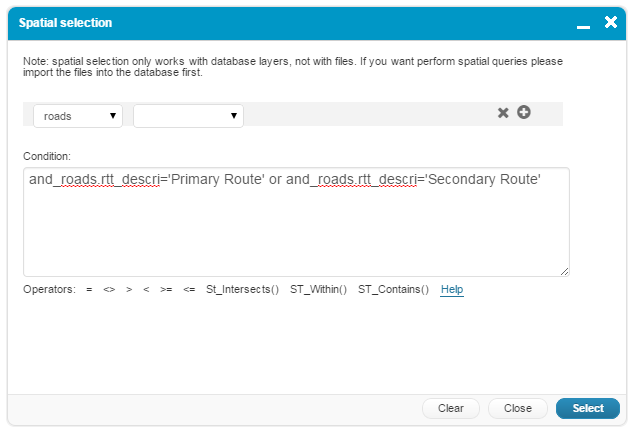The width and height of the screenshot is (632, 435).
Task: Insert the not-equal (<>) operator
Action: click(x=109, y=290)
